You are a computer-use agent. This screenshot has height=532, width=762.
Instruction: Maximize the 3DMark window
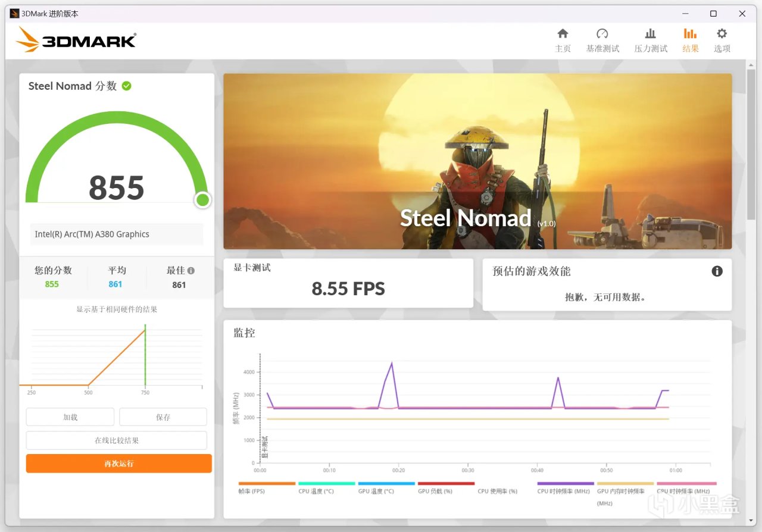pos(713,14)
